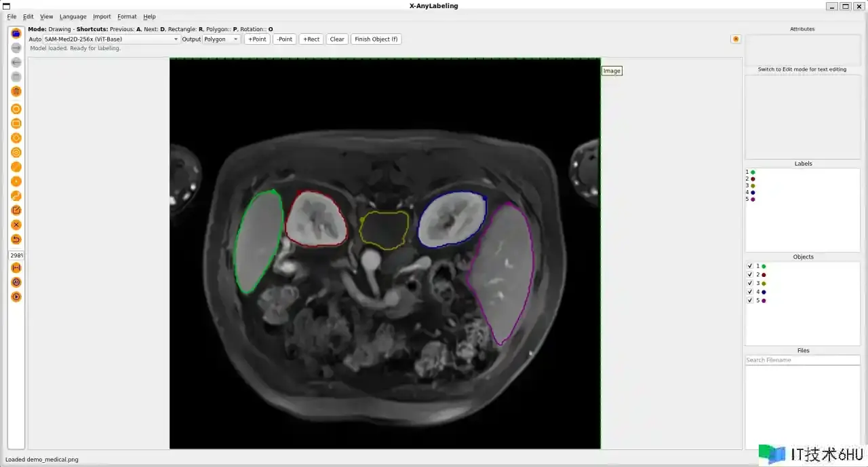Select the create circle tool icon
The image size is (868, 467).
[x=16, y=152]
